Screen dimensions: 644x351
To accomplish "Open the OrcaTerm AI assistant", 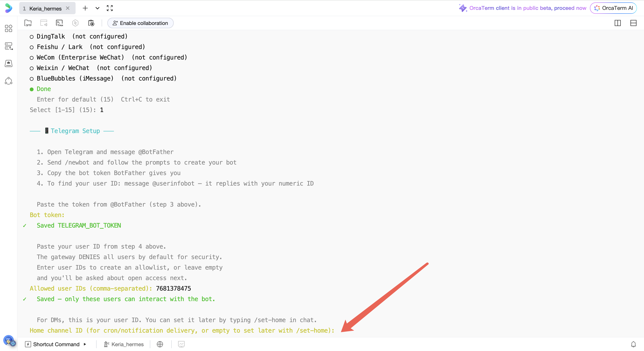I will 613,8.
